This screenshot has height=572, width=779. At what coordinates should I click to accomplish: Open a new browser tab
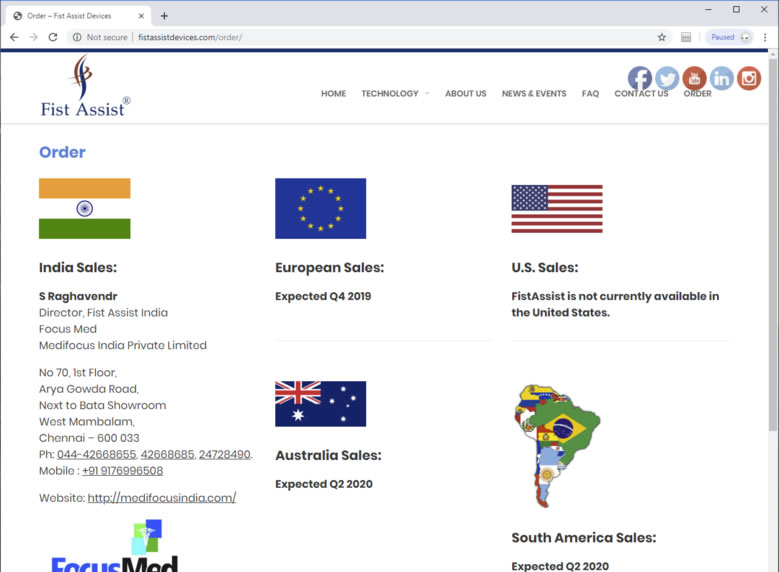click(164, 15)
